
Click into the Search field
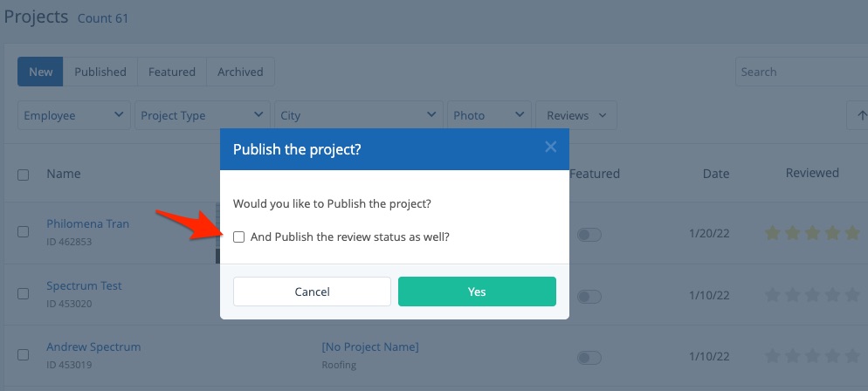click(x=802, y=72)
